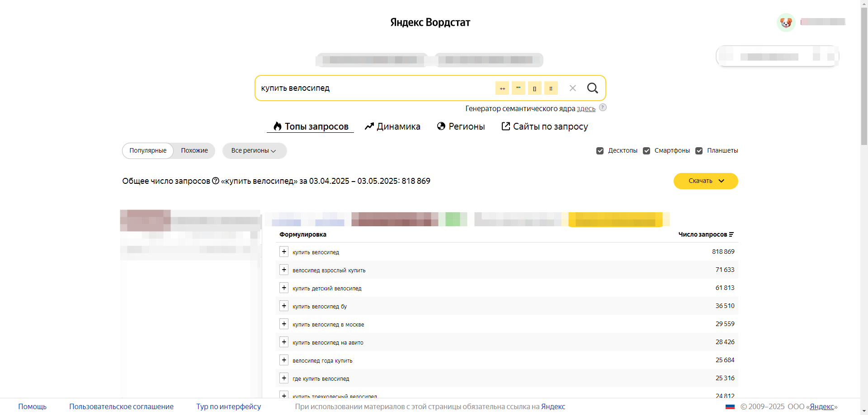The image size is (868, 415).
Task: Click the 'Яндекс Вордстат' logo title
Action: tap(430, 23)
